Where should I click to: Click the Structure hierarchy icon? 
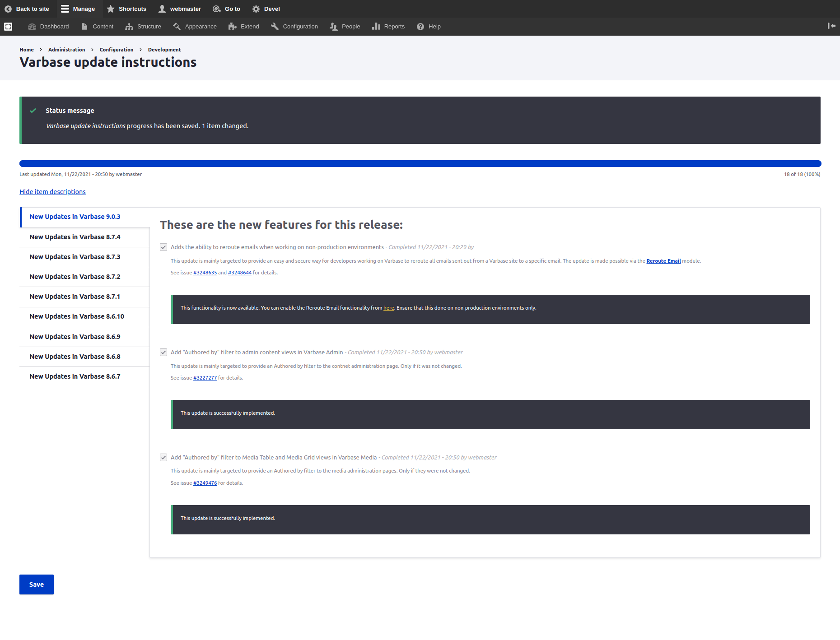click(x=129, y=27)
